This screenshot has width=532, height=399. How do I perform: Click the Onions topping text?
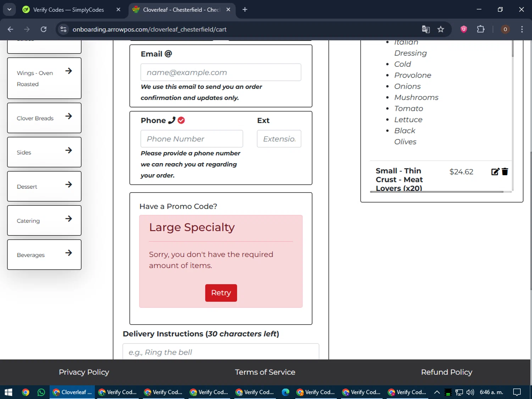point(408,86)
